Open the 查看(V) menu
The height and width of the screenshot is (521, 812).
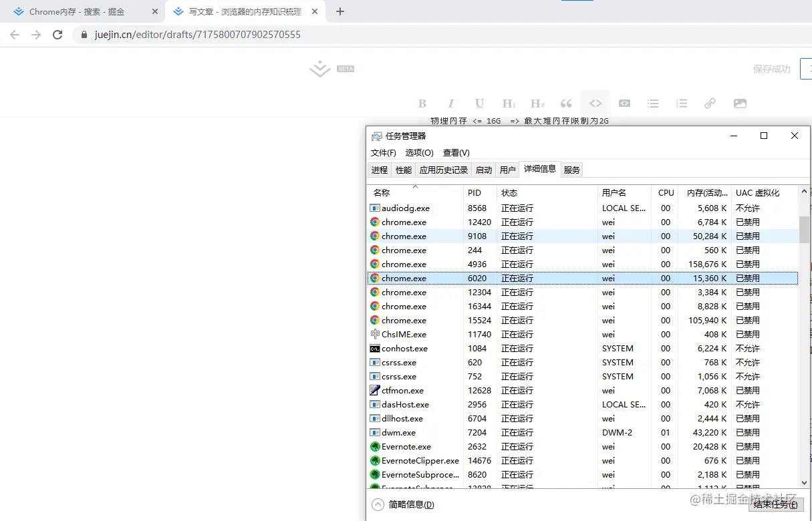click(x=456, y=152)
